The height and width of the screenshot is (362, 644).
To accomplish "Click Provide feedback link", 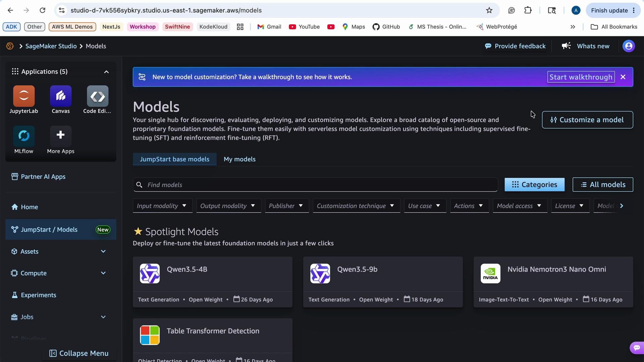I will pyautogui.click(x=515, y=46).
